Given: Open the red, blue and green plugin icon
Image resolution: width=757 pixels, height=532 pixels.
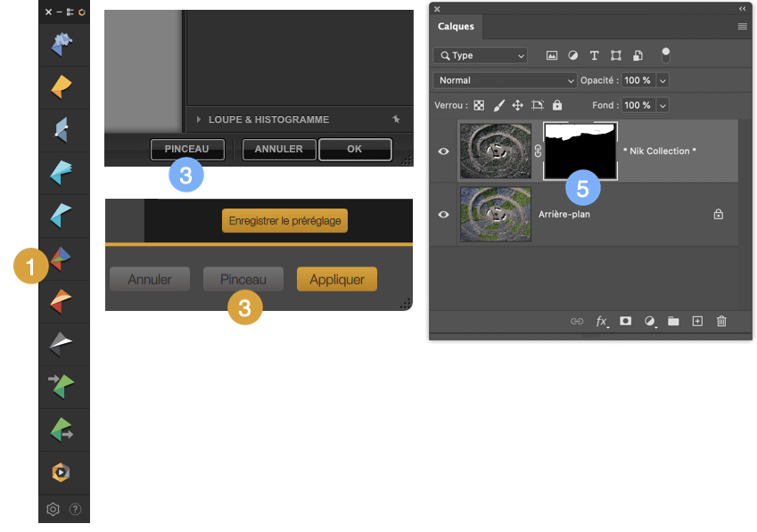Looking at the screenshot, I should click(62, 258).
